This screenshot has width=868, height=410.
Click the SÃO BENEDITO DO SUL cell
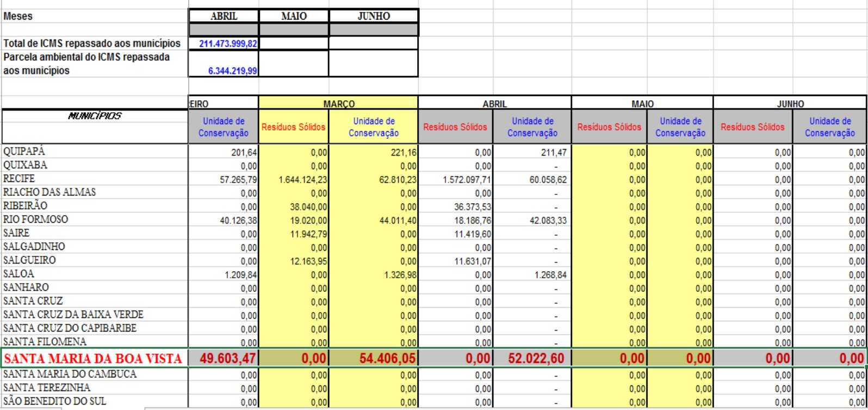tap(95, 401)
